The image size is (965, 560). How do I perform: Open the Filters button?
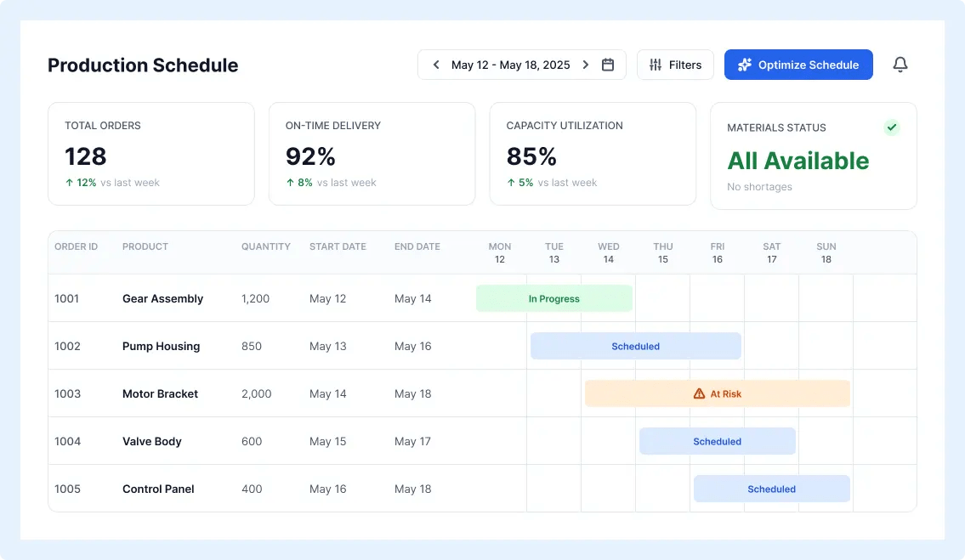point(675,65)
